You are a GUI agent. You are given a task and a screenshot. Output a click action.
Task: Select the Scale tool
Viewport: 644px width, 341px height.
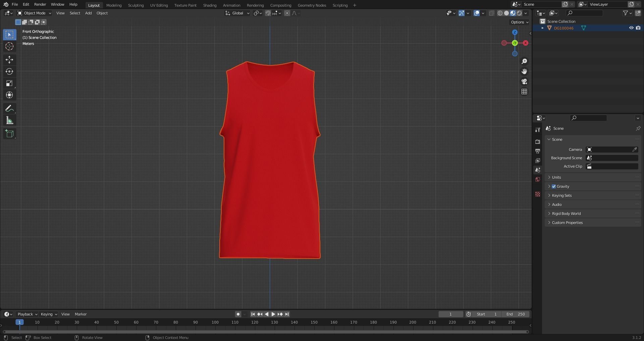pos(9,83)
